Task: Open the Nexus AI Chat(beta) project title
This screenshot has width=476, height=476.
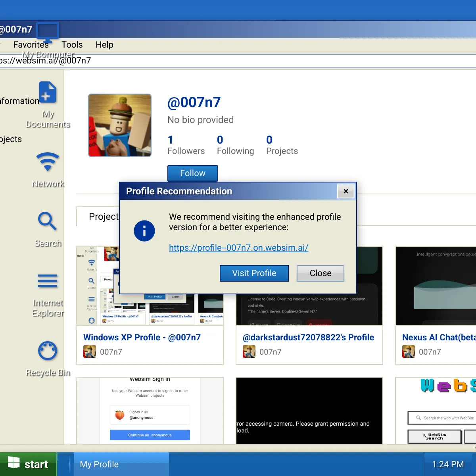Action: (439, 338)
